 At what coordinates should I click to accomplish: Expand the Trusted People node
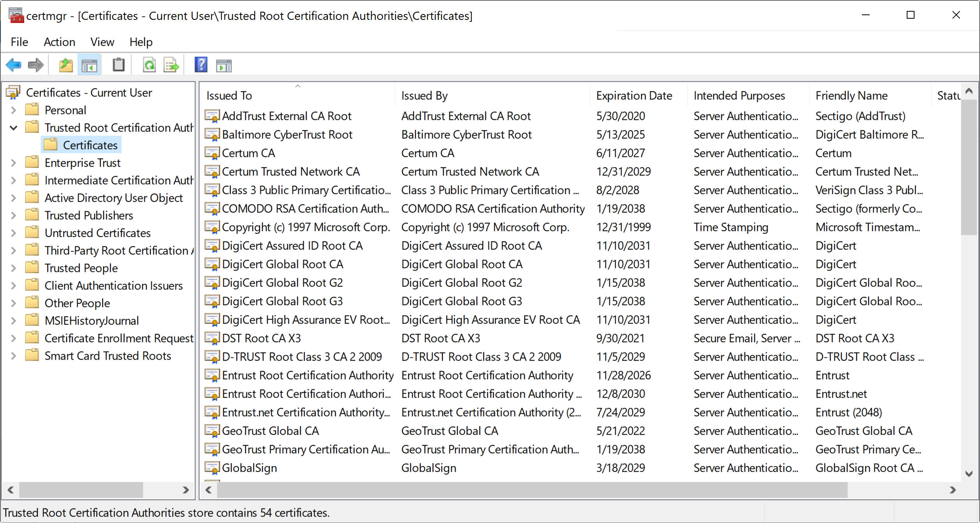[14, 268]
